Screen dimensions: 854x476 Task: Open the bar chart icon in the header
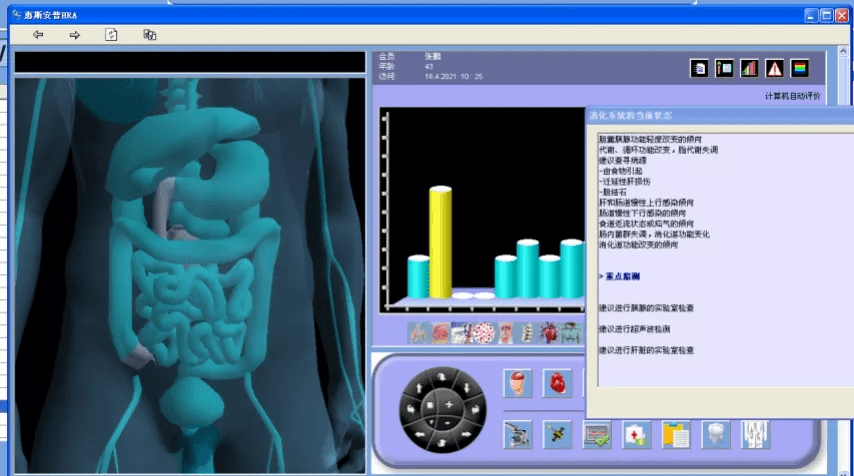point(749,68)
